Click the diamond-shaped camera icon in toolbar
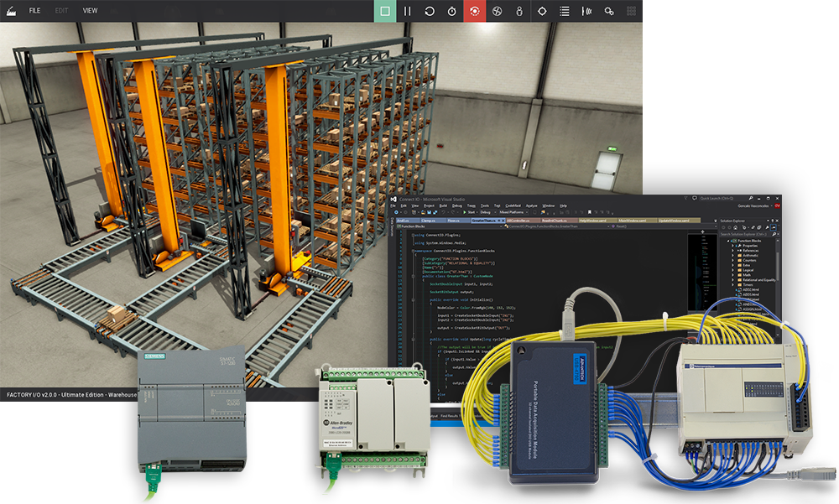Screen dimensions: 839x504 (x=542, y=11)
